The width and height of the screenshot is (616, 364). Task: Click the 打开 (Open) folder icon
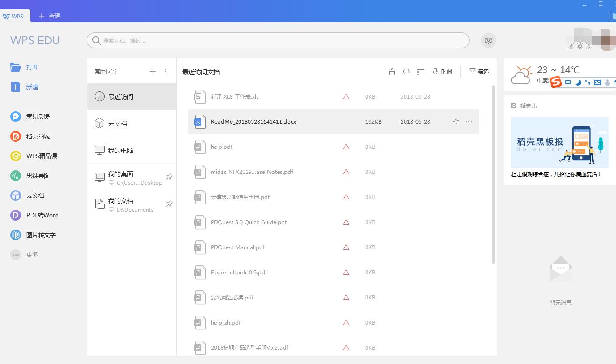(x=16, y=67)
